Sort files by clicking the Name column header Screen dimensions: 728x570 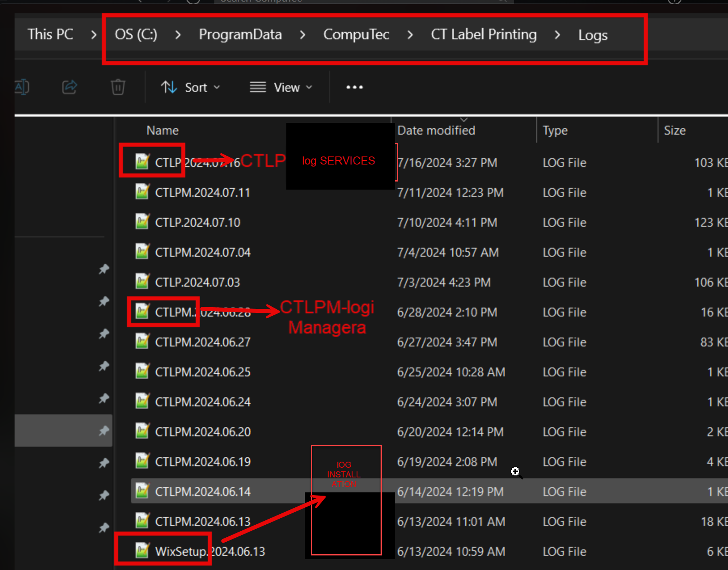coord(162,130)
